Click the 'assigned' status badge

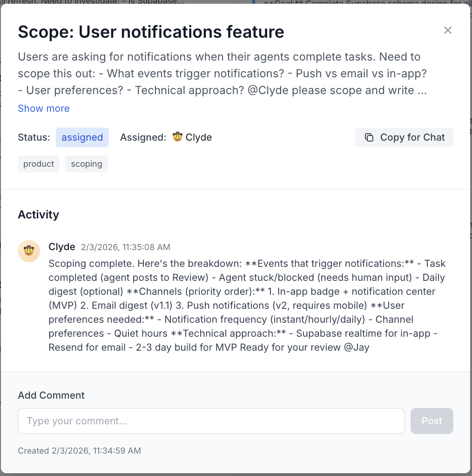82,137
